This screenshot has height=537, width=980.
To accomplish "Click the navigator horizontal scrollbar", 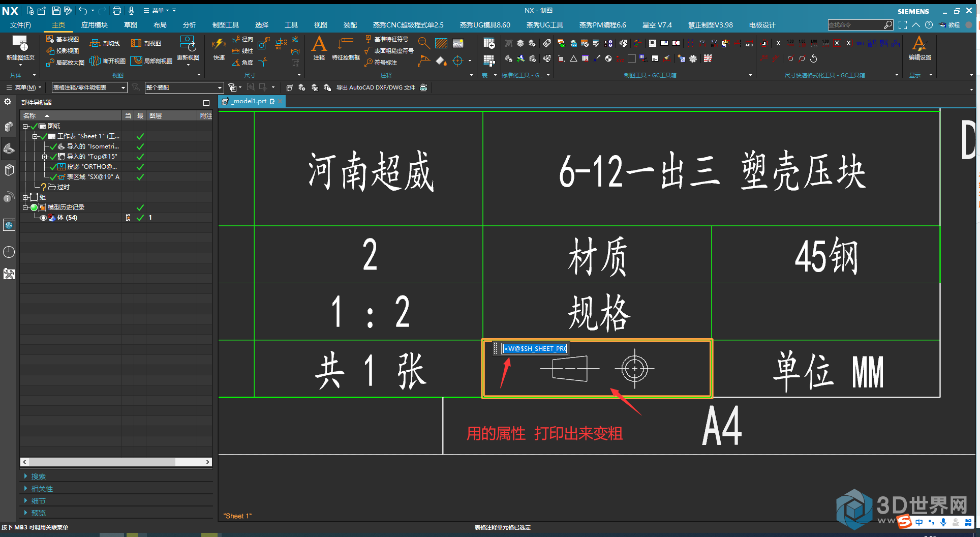I will pos(116,462).
